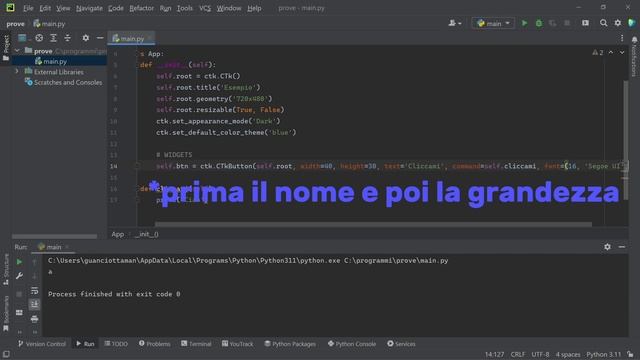Screen dimensions: 640x360
Task: Select main.py in project tree
Action: [55, 61]
